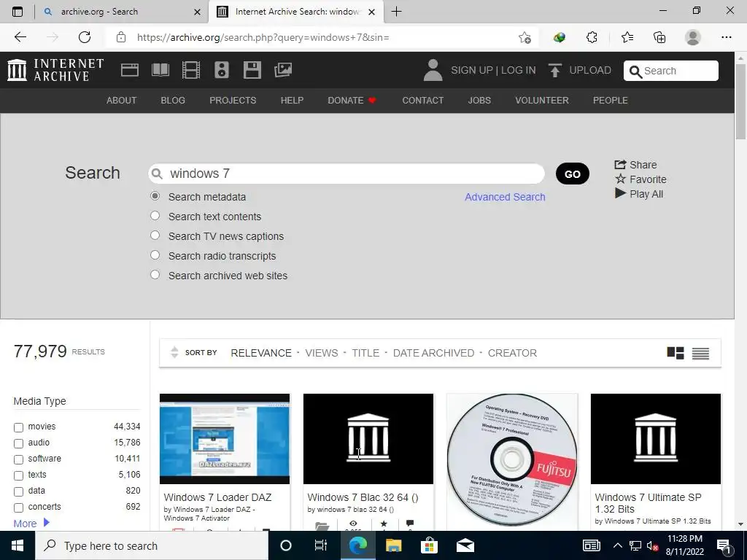Open the Software floppy disk icon
The width and height of the screenshot is (747, 560).
click(252, 70)
